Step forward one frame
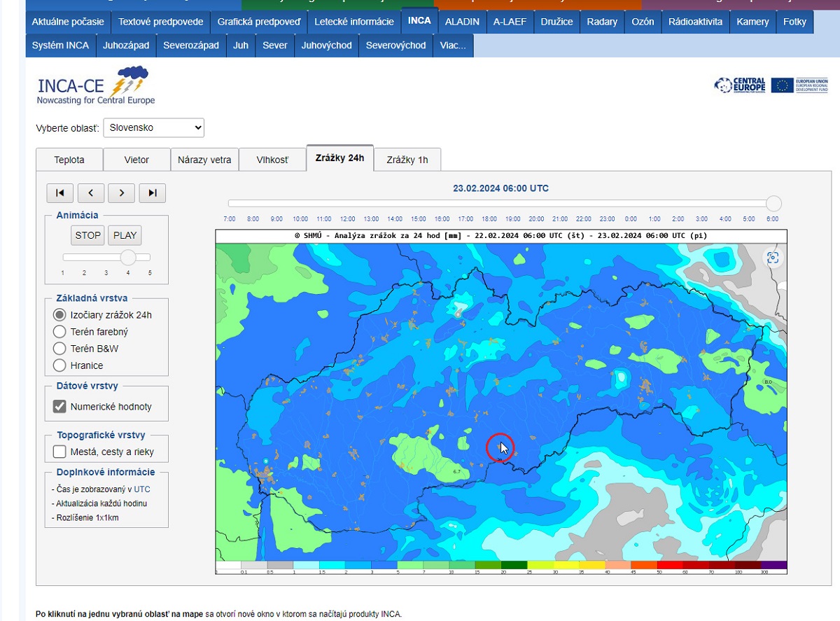This screenshot has height=621, width=840. click(x=122, y=193)
